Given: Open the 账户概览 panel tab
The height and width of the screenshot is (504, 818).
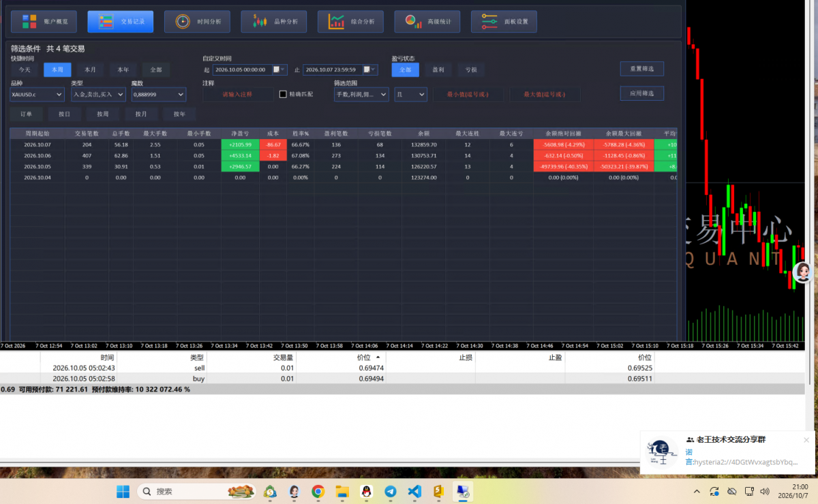Looking at the screenshot, I should coord(44,22).
